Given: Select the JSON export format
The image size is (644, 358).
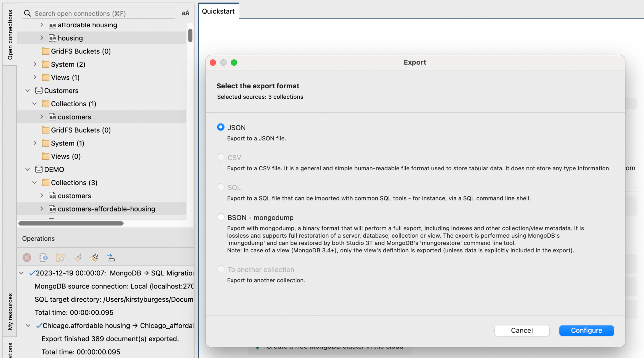Looking at the screenshot, I should point(221,127).
